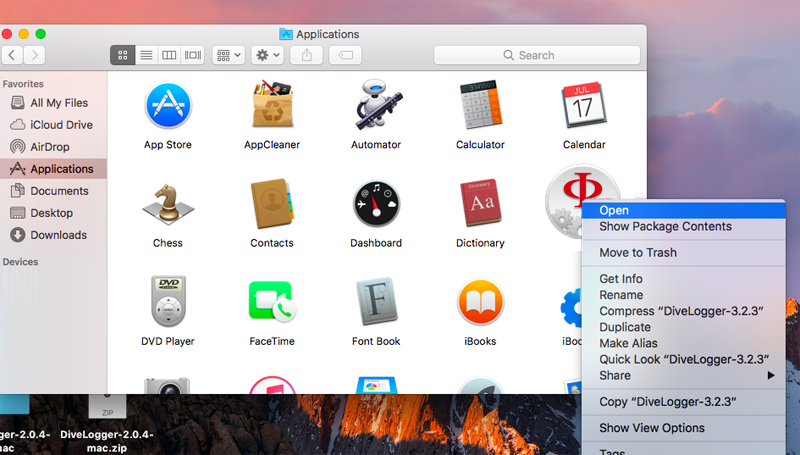Switch to Cover Flow view
The width and height of the screenshot is (800, 455).
tap(193, 55)
